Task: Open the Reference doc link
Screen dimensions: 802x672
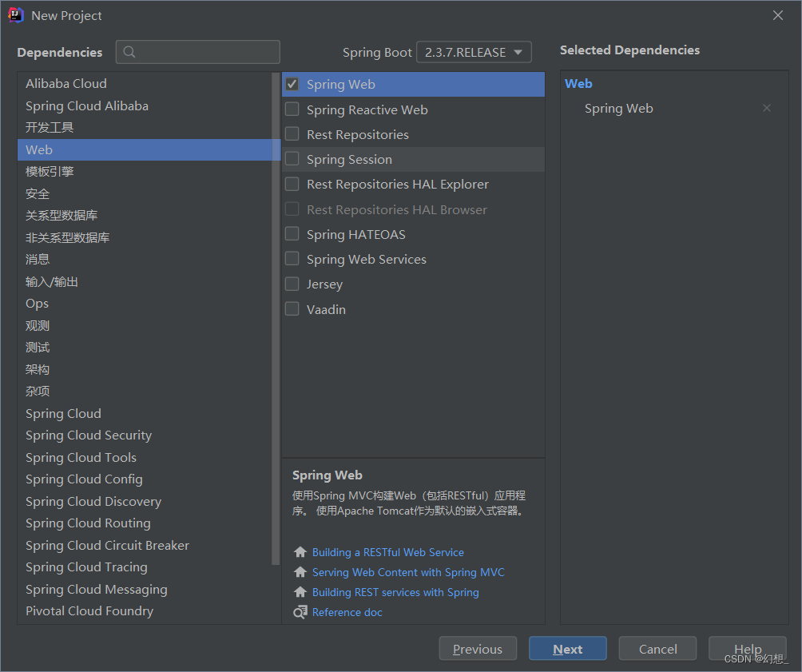Action: pos(347,612)
